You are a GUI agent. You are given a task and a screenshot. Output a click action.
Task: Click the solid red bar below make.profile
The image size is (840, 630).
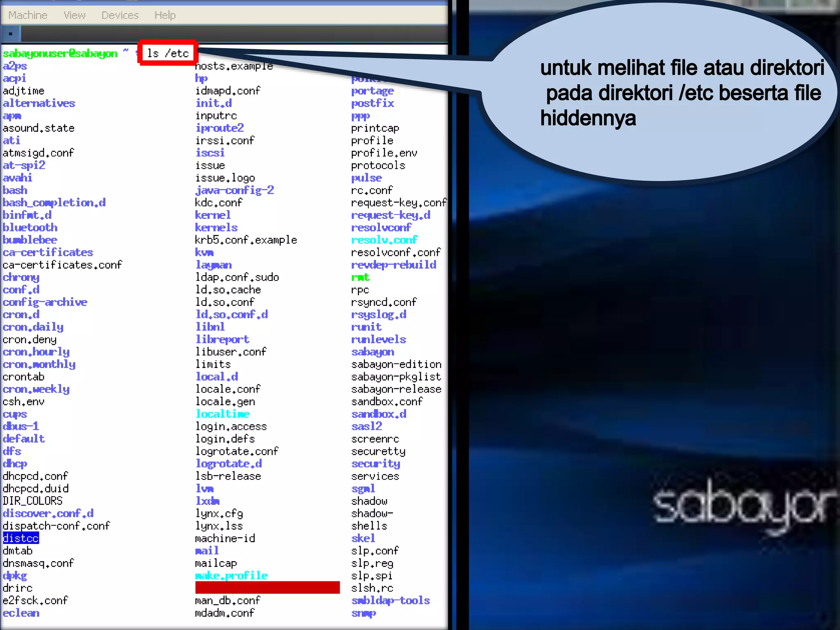[267, 587]
